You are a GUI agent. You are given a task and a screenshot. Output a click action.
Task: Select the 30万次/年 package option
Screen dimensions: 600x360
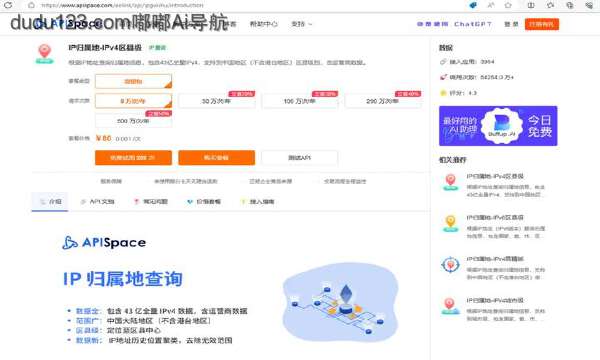[x=217, y=101]
